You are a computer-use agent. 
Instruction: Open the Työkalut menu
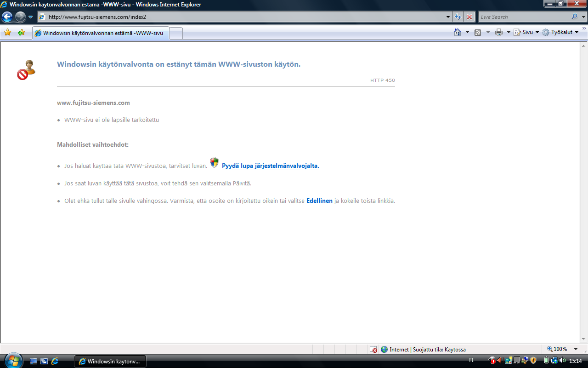560,32
